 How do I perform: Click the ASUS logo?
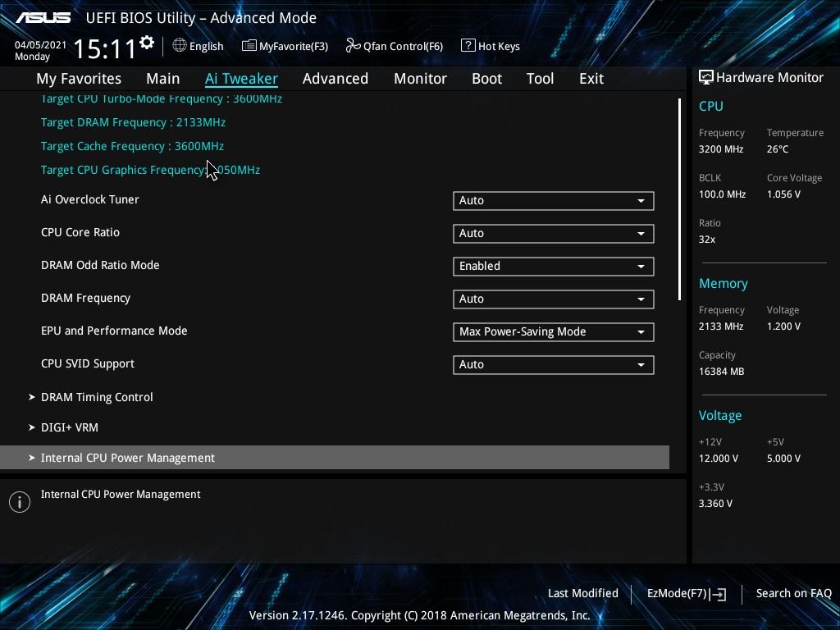tap(43, 18)
